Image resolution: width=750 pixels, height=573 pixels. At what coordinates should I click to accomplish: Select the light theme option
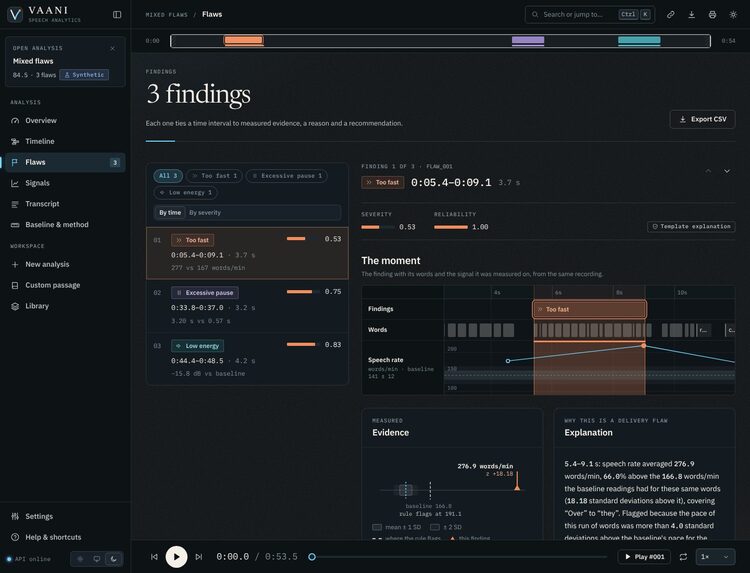80,559
